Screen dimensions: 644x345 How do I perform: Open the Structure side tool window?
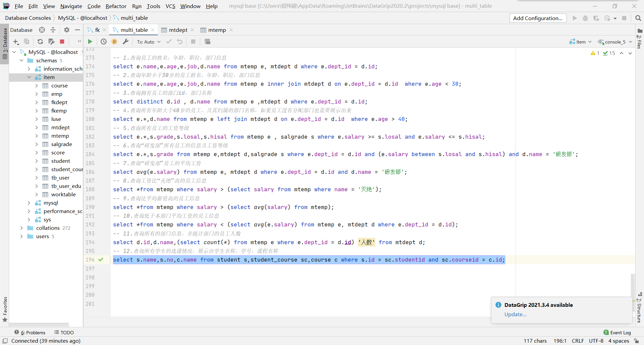click(639, 307)
